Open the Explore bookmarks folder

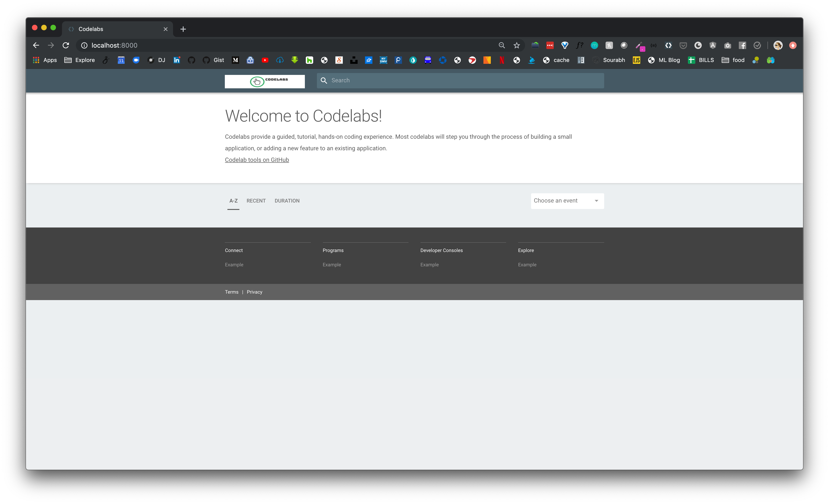79,60
